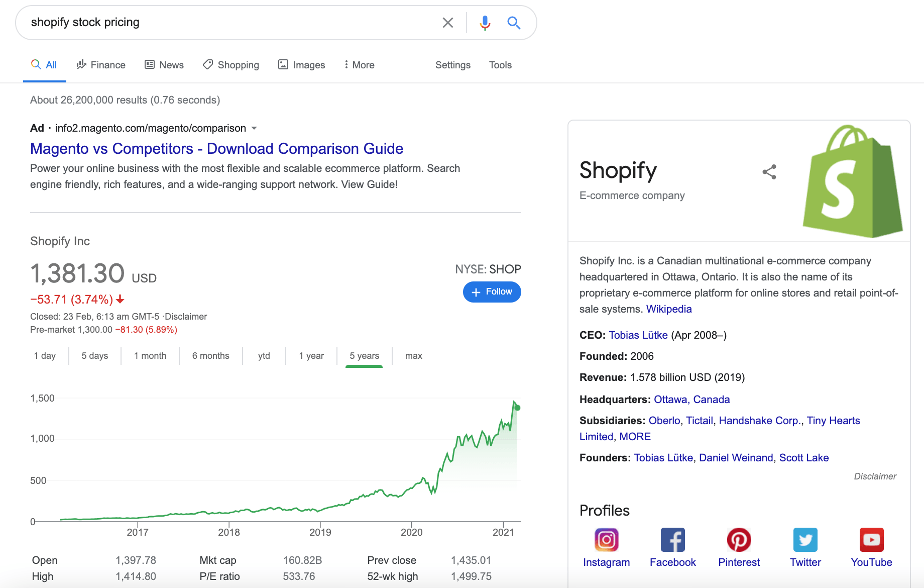
Task: Switch to the Finance tab
Action: 101,65
